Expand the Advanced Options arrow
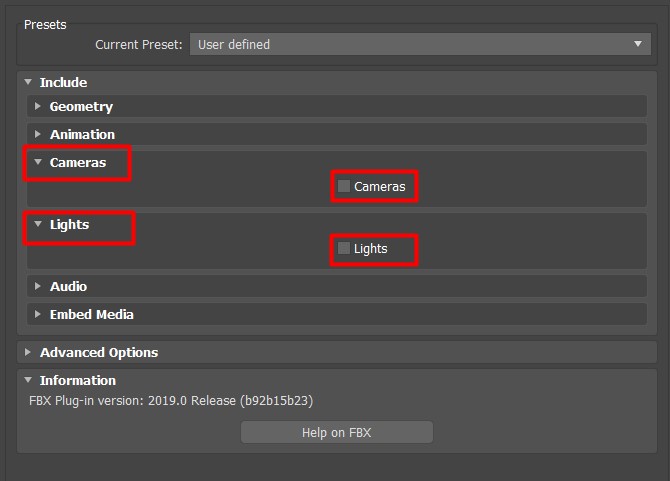The height and width of the screenshot is (481, 670). coord(28,352)
